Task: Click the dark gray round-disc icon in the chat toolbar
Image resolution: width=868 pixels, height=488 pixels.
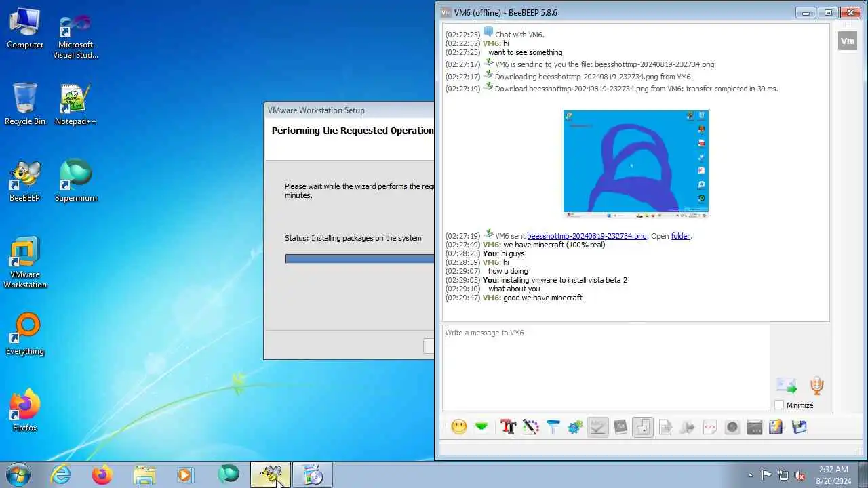Action: coord(732,427)
